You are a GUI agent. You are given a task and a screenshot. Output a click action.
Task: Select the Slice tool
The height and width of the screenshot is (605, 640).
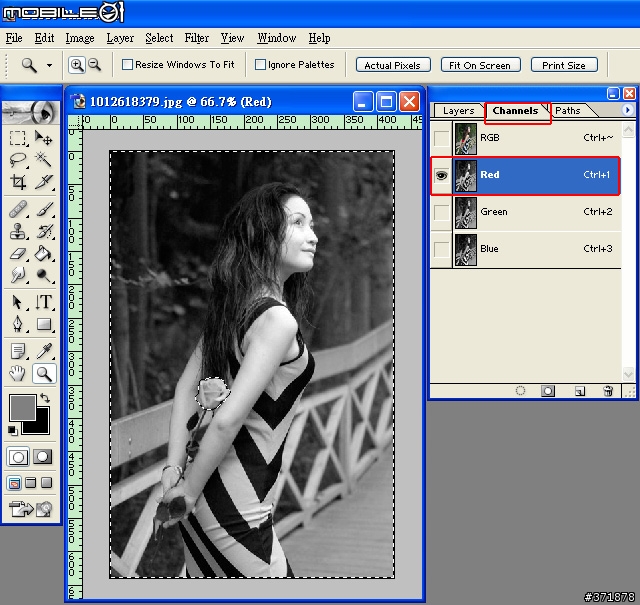coord(43,182)
